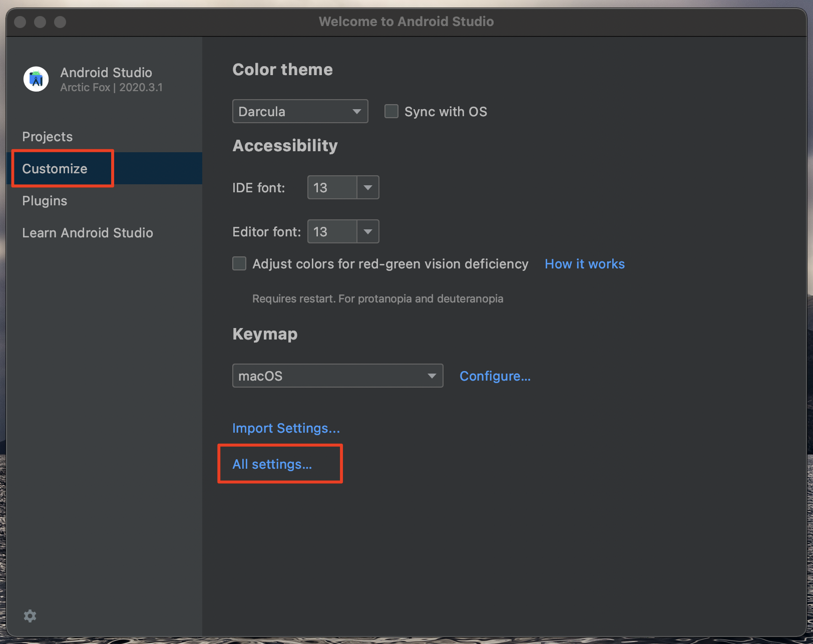Viewport: 813px width, 644px height.
Task: Click the Keymap heading
Action: click(265, 334)
